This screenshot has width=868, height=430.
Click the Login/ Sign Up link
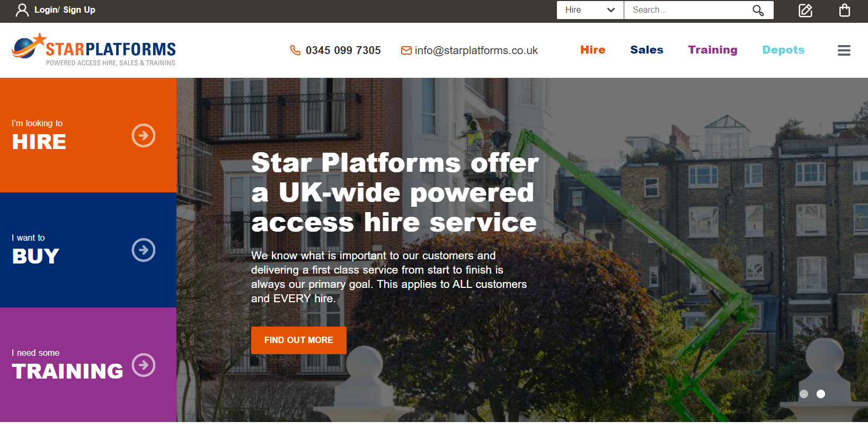65,10
